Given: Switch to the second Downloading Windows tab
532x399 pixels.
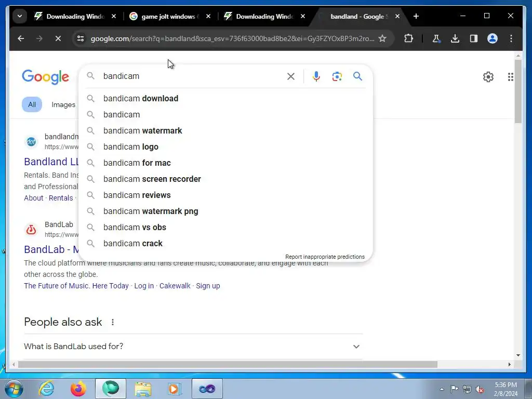Looking at the screenshot, I should [x=264, y=16].
